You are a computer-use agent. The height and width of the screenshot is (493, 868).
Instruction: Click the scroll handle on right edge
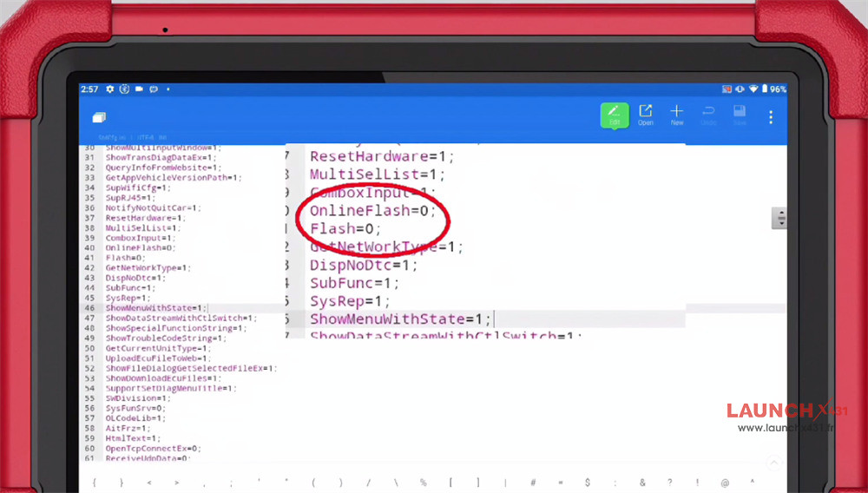[x=781, y=219]
